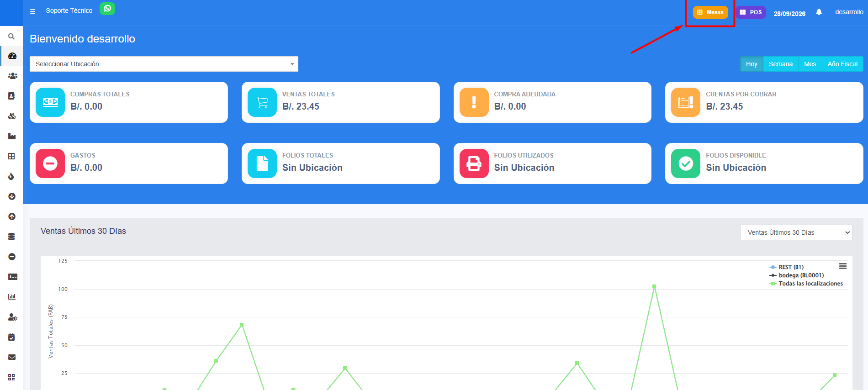Screen dimensions: 868x390
Task: Click the down-arrow circle sidebar icon
Action: (12, 196)
